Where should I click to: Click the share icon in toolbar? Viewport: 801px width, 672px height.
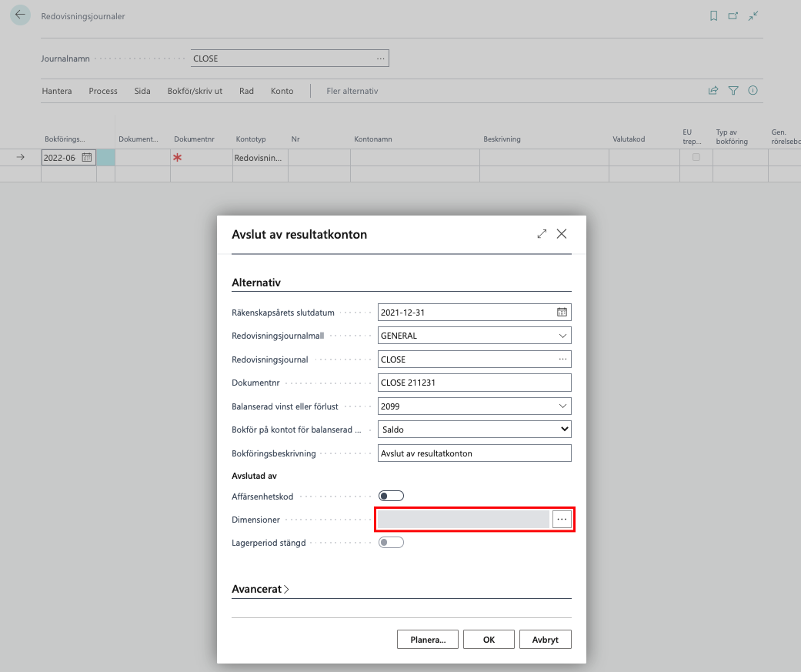tap(713, 91)
